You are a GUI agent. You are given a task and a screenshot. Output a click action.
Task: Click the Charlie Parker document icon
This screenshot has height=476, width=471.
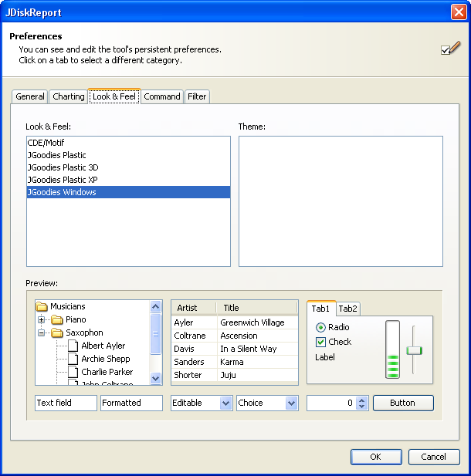[73, 372]
